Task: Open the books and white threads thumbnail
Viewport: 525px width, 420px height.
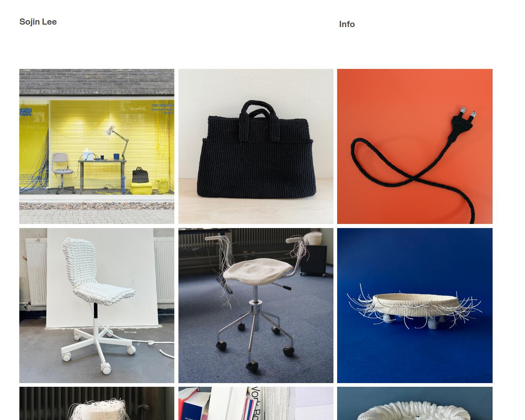Action: tap(256, 404)
